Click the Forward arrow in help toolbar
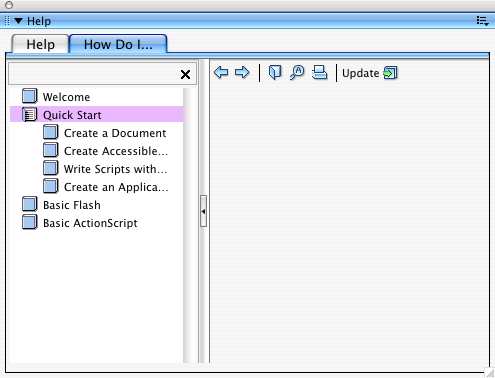Screen dimensions: 495x378 (242, 72)
